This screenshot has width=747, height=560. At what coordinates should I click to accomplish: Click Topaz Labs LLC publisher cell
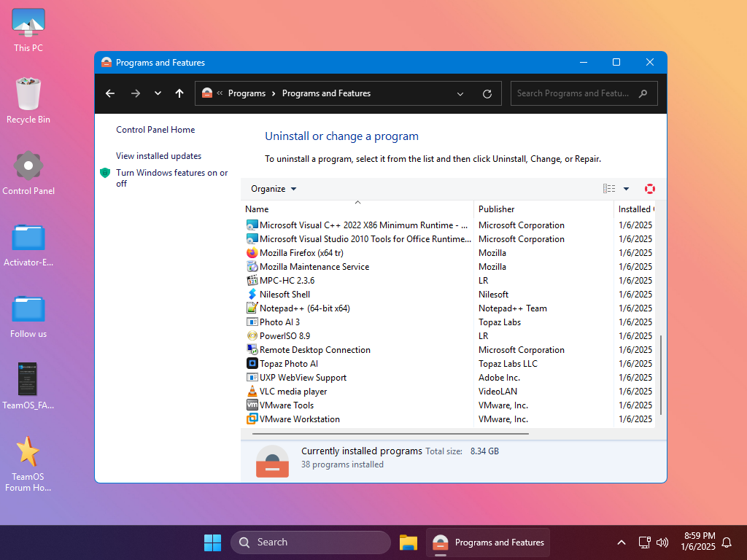coord(508,363)
